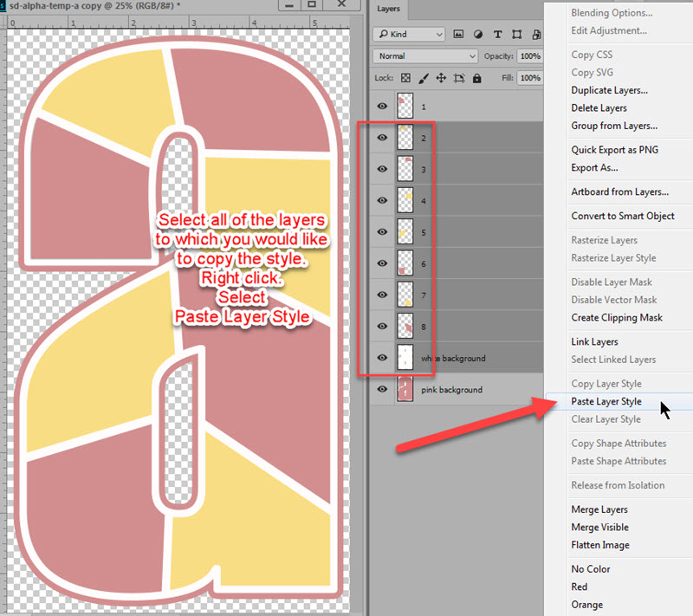The height and width of the screenshot is (616, 693).
Task: Select the white background layer thumbnail
Action: pyautogui.click(x=405, y=357)
